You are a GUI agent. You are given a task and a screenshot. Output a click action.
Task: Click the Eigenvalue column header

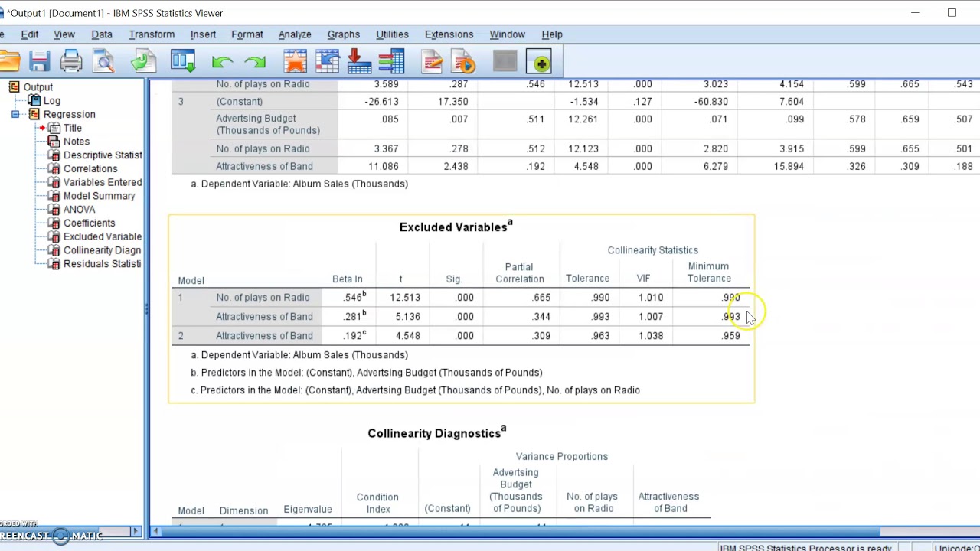click(308, 510)
